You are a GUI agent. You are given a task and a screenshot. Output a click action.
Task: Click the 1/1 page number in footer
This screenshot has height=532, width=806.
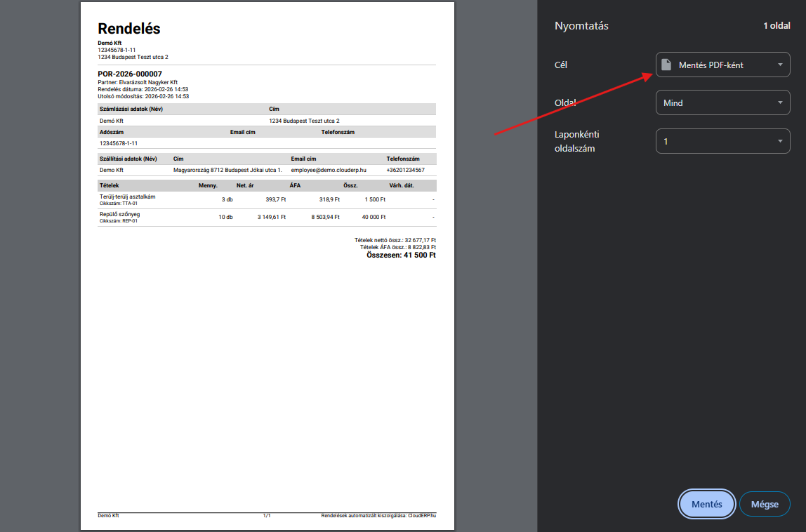point(267,516)
